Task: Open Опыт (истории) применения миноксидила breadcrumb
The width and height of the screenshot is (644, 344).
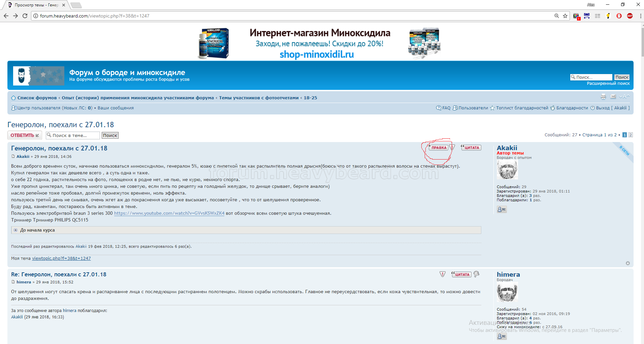Action: click(138, 98)
